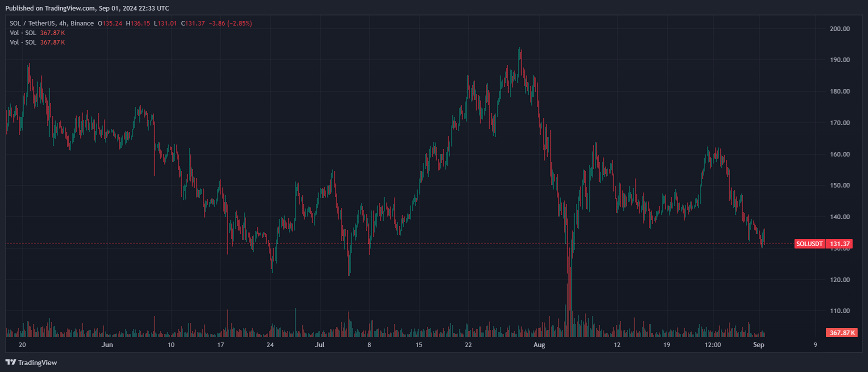This screenshot has width=868, height=372.
Task: Click the TradingView logo at bottom left
Action: pyautogui.click(x=31, y=362)
